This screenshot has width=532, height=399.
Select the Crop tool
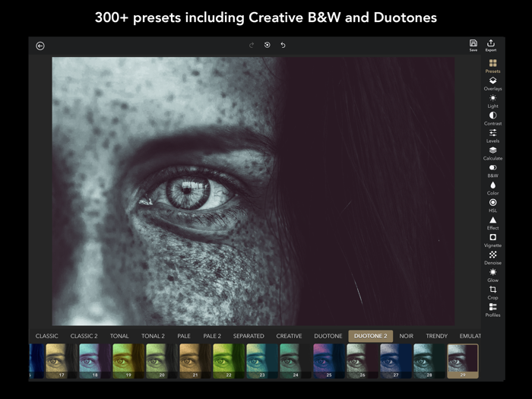coord(492,293)
